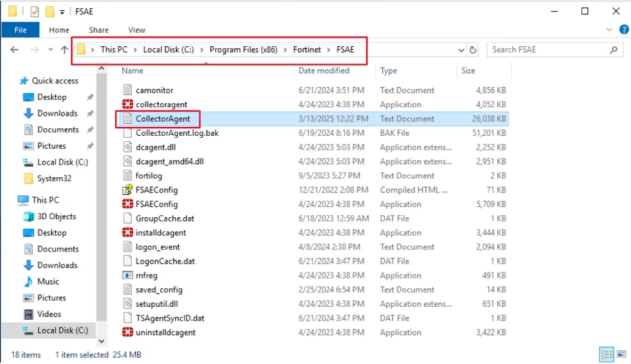The width and height of the screenshot is (631, 364).
Task: Select the mfreg application icon
Action: click(128, 275)
